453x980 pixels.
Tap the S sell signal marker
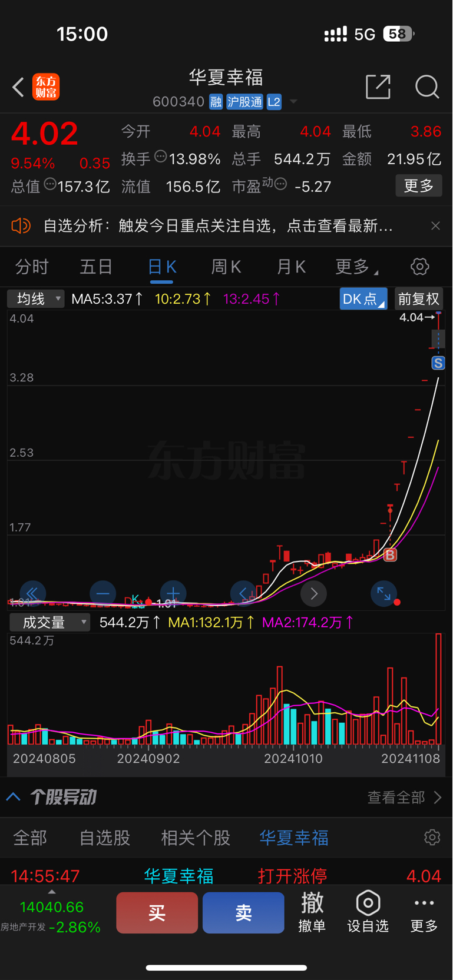(x=438, y=363)
